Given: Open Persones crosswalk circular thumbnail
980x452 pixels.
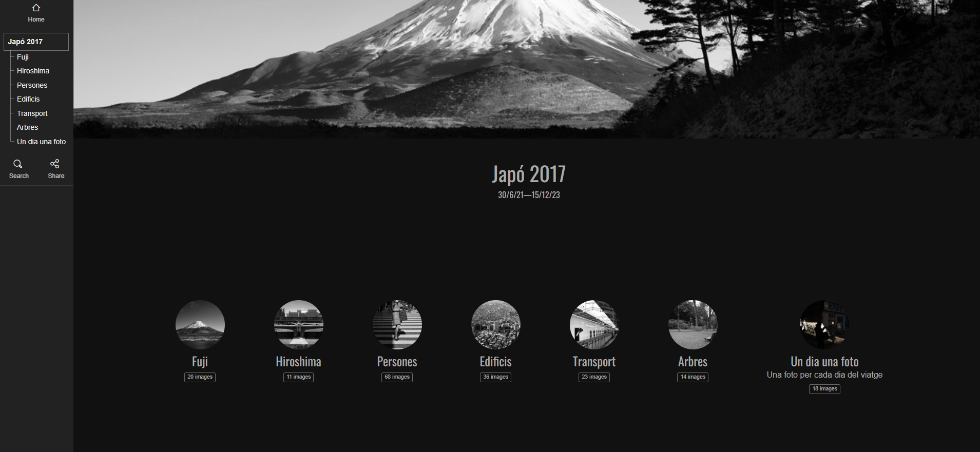Looking at the screenshot, I should [397, 324].
